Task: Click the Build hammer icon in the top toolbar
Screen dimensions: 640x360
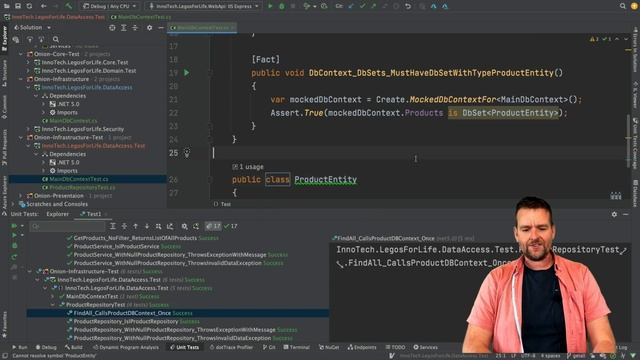Action: tap(69, 6)
